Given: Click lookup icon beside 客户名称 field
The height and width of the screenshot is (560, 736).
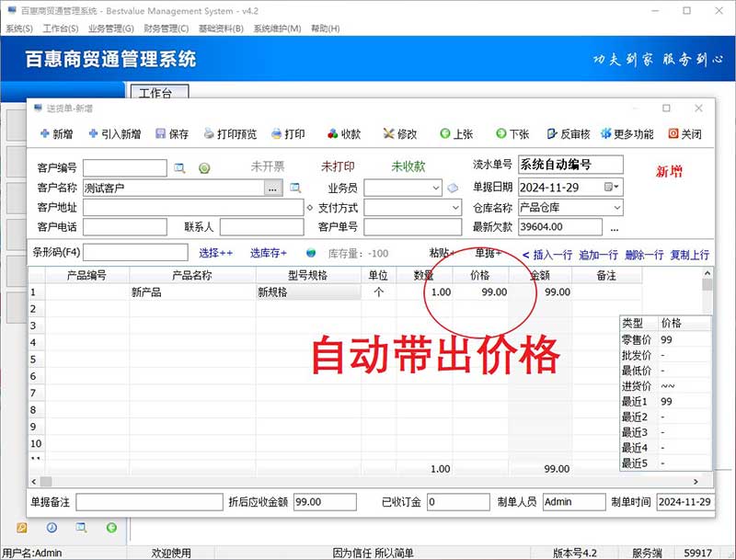Looking at the screenshot, I should pyautogui.click(x=295, y=189).
